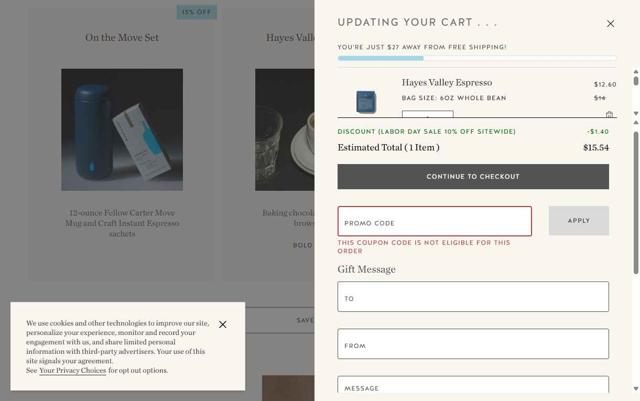Image resolution: width=640 pixels, height=401 pixels.
Task: Click the free shipping progress bar
Action: click(477, 58)
